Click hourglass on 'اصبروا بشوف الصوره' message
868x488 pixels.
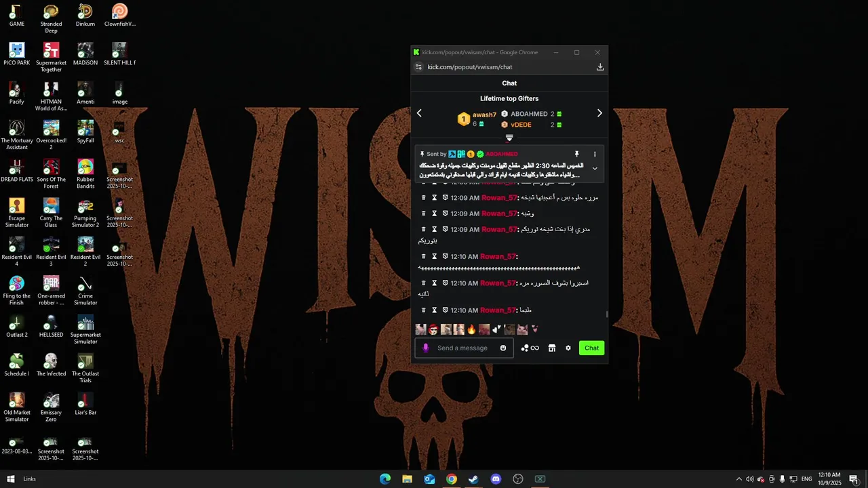point(435,283)
